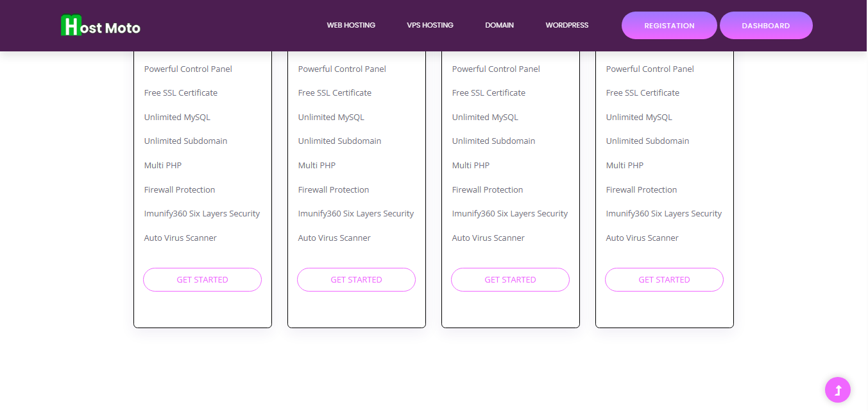Click Get Started in the fourth plan card
868x411 pixels.
[664, 280]
